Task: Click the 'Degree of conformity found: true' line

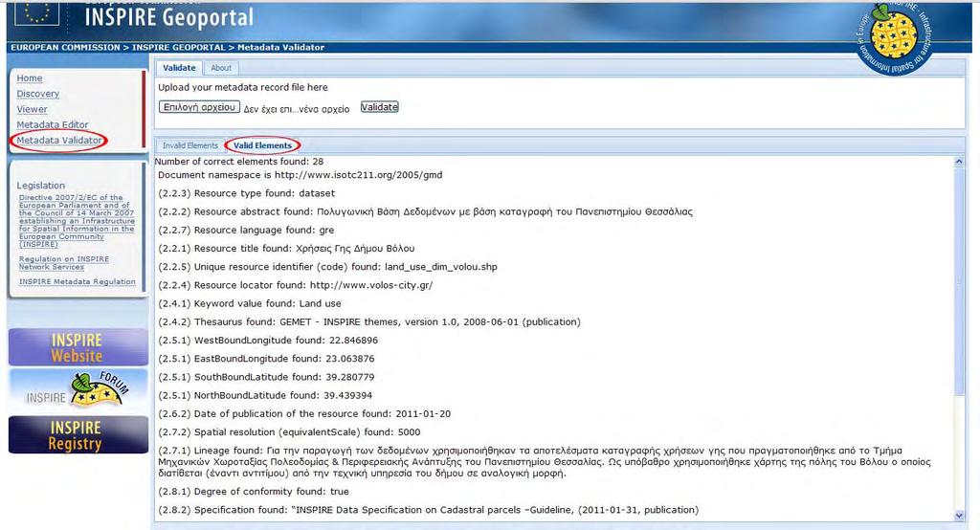Action: tap(253, 492)
